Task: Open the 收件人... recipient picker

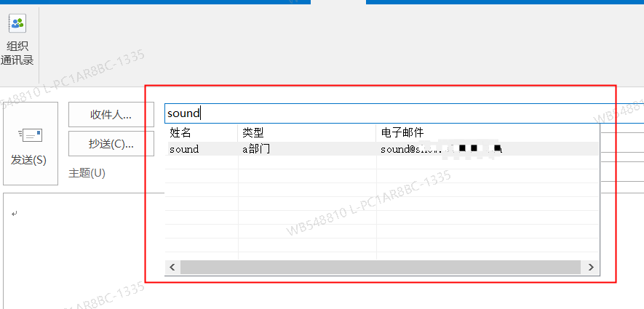Action: tap(111, 115)
